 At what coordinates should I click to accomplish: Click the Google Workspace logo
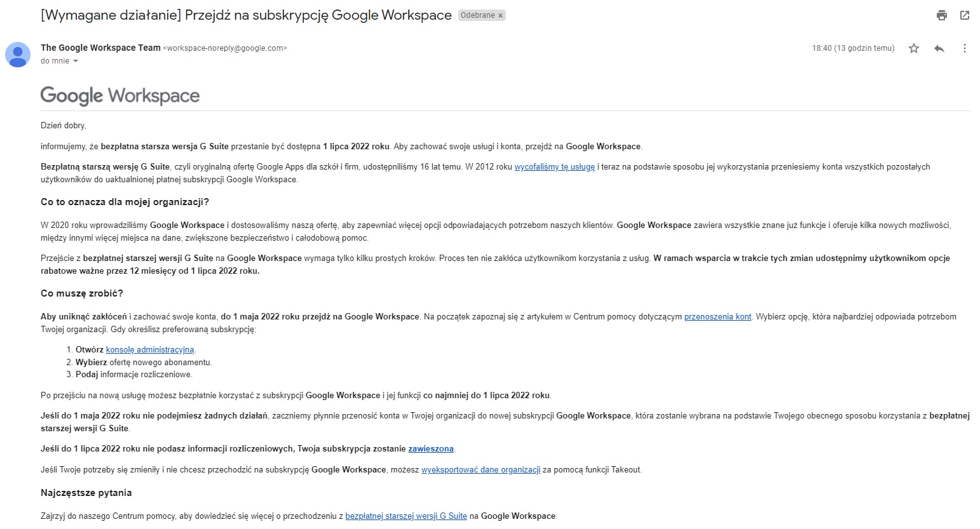coord(119,95)
